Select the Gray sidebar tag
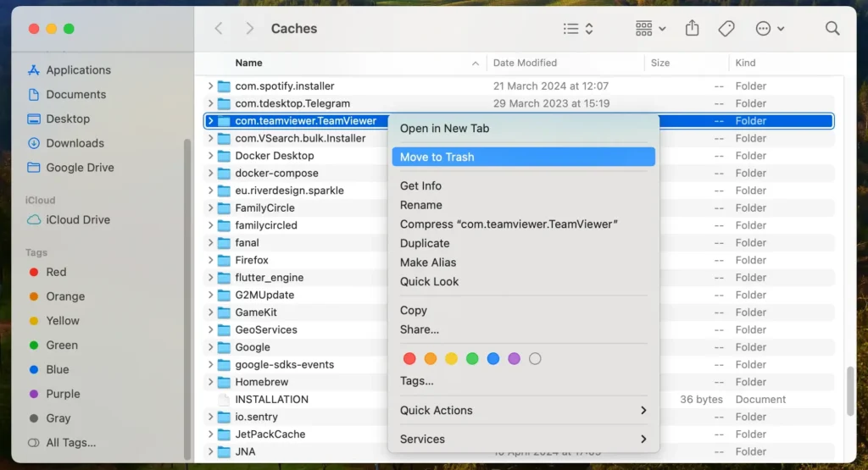 [50, 418]
